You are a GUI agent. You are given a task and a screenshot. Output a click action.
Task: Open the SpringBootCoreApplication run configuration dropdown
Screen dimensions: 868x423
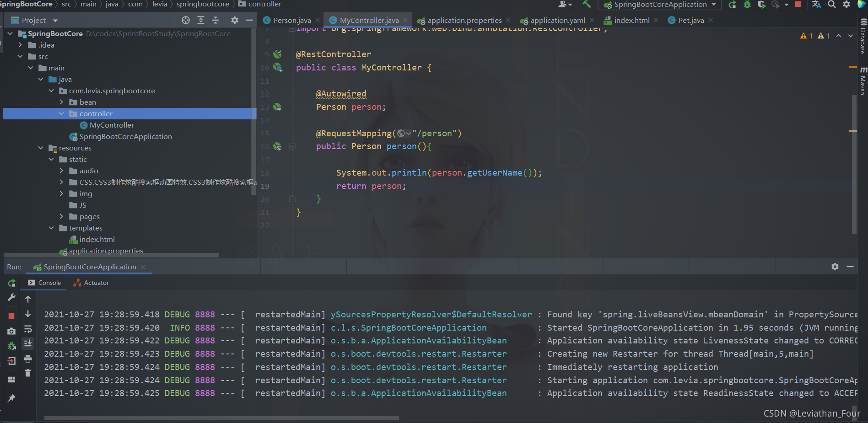(x=660, y=5)
